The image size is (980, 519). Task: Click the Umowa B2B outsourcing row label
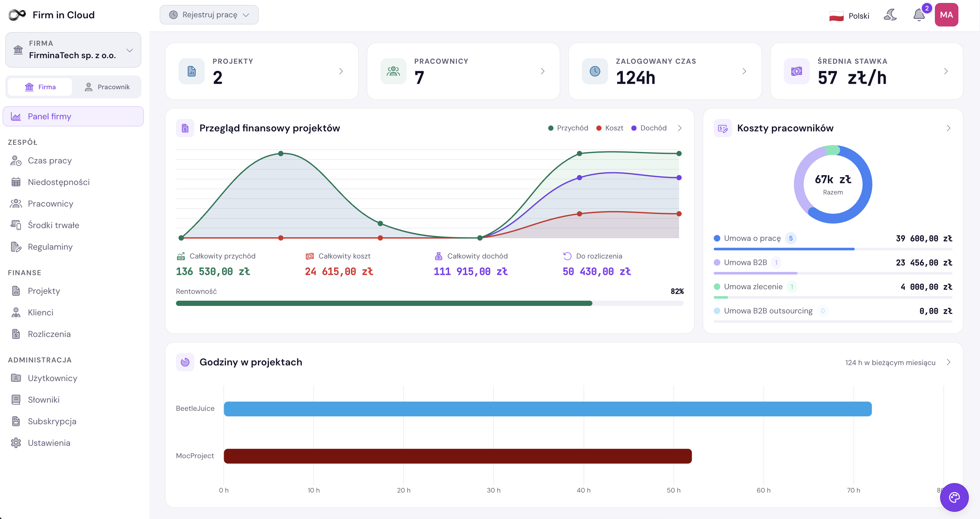pos(768,311)
